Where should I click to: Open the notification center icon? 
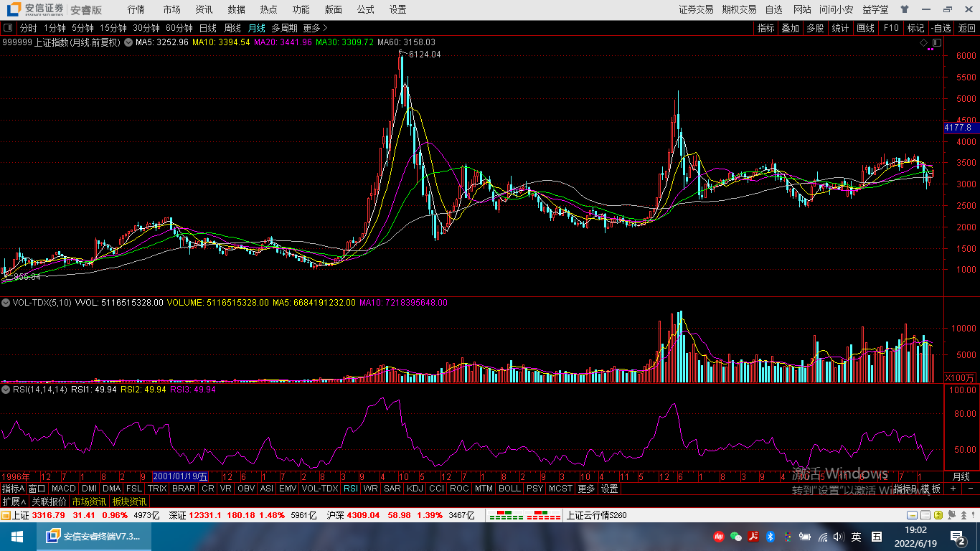click(x=958, y=537)
